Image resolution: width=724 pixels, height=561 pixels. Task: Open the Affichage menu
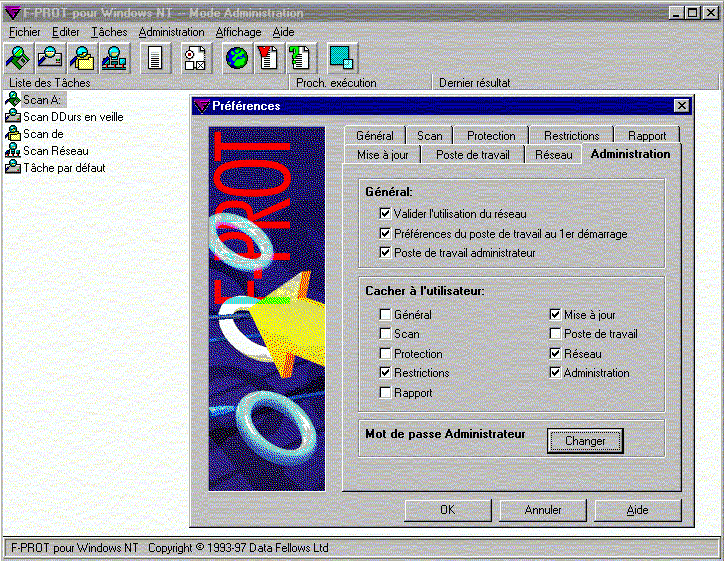(238, 32)
